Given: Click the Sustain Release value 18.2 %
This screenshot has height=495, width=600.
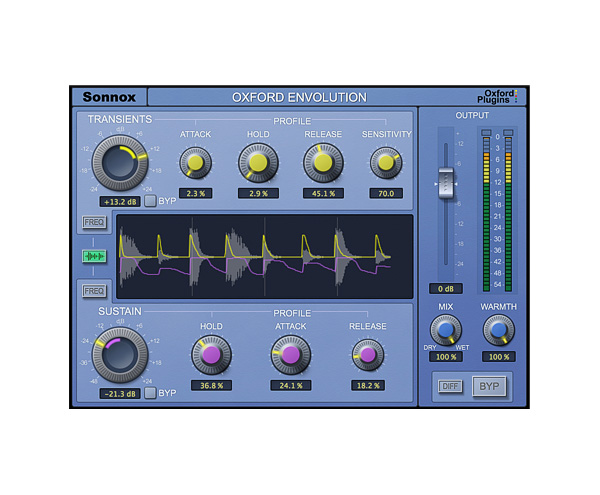Looking at the screenshot, I should (368, 385).
